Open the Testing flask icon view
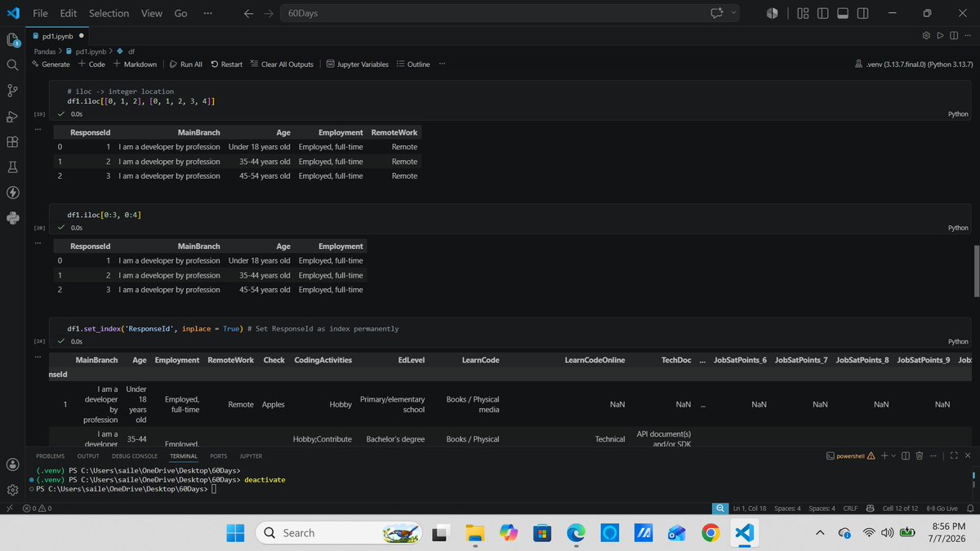Viewport: 980px width, 551px height. (x=12, y=167)
